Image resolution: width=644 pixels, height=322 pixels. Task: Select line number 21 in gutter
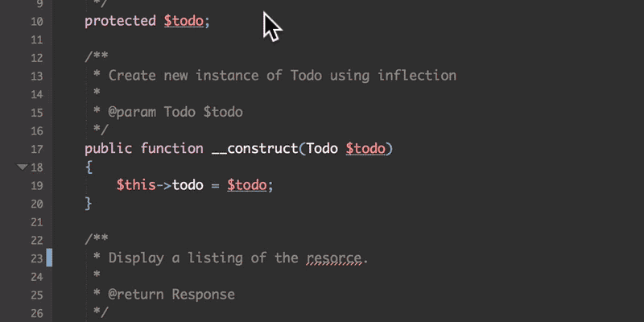[37, 222]
